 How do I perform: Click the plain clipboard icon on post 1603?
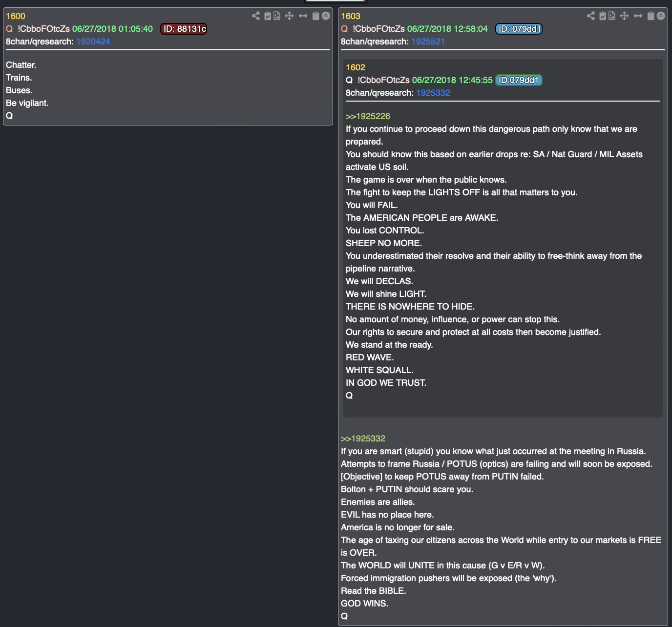pyautogui.click(x=651, y=16)
